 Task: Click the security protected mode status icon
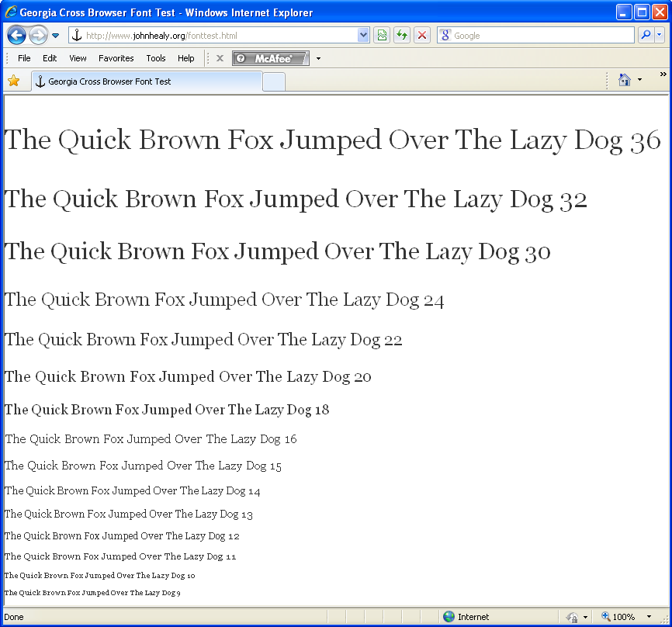click(572, 617)
